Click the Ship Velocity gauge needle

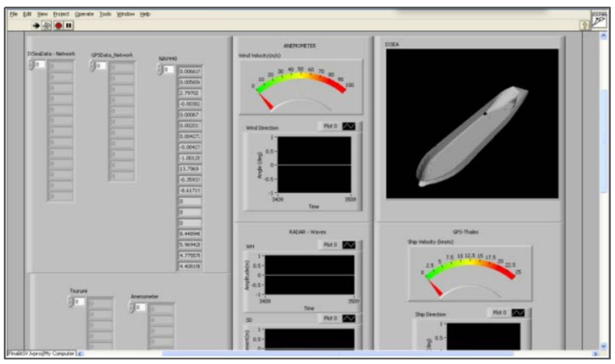(x=435, y=288)
